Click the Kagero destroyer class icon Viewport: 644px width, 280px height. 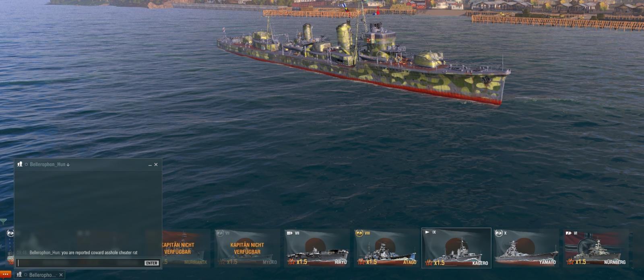click(x=427, y=232)
